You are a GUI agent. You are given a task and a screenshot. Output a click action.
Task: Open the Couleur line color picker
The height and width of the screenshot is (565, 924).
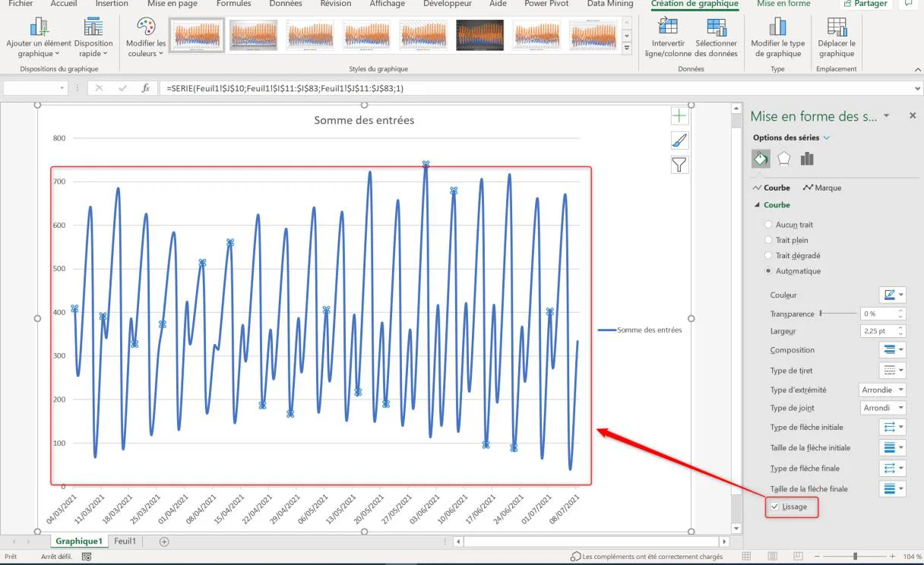[893, 295]
